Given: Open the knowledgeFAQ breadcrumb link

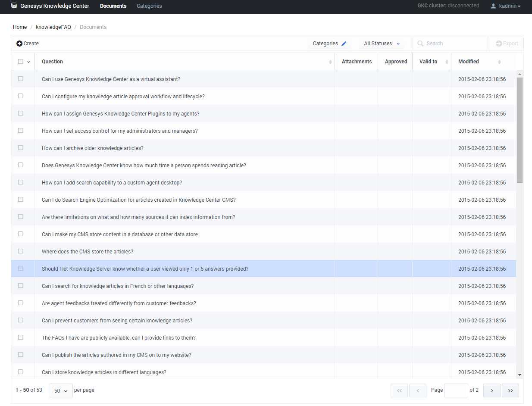Looking at the screenshot, I should coord(53,27).
